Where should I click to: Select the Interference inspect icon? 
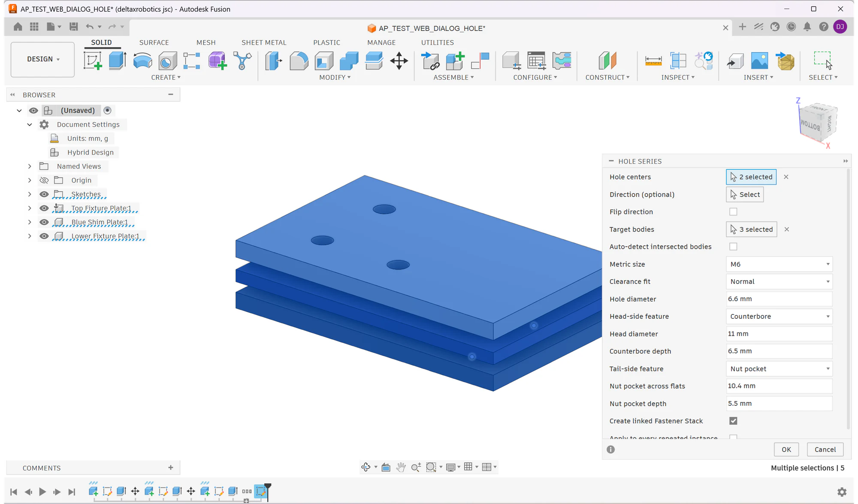678,60
